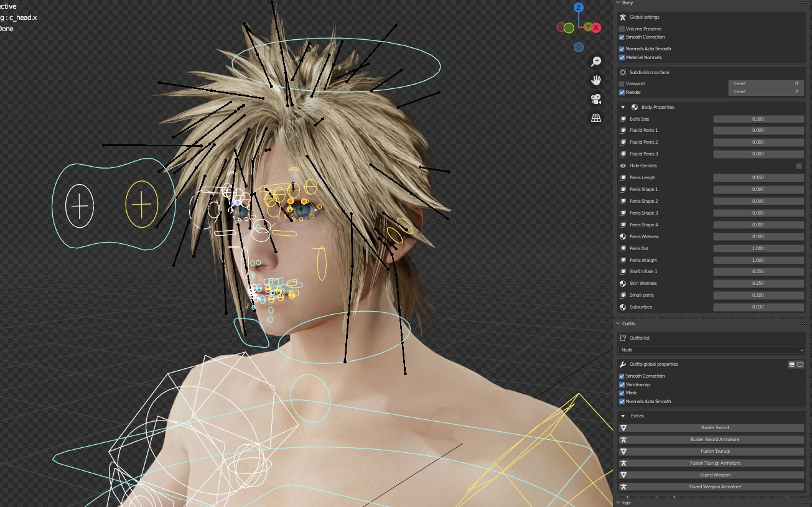The image size is (812, 507).
Task: Click the shirt icon beside Outfits list
Action: 622,338
